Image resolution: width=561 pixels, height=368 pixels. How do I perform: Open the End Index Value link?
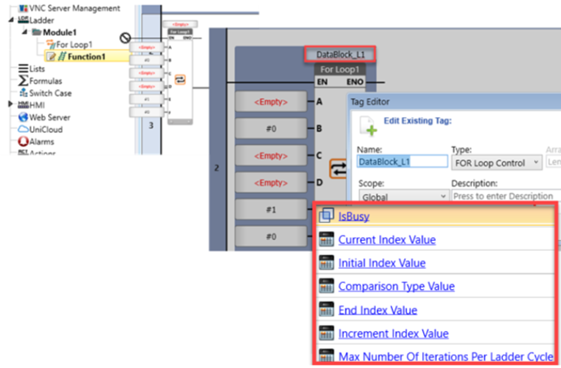[378, 310]
